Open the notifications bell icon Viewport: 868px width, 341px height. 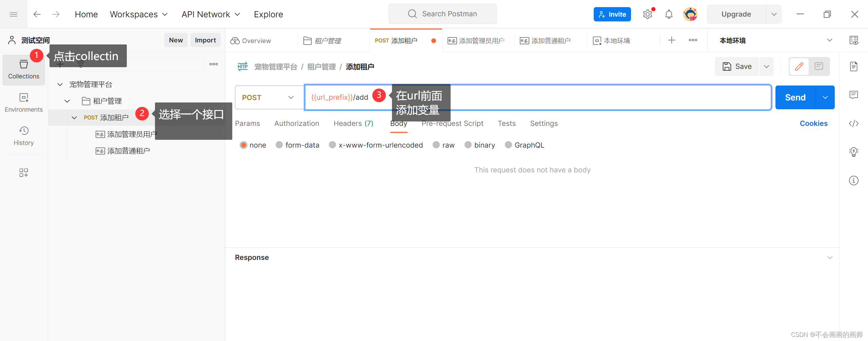(x=669, y=14)
